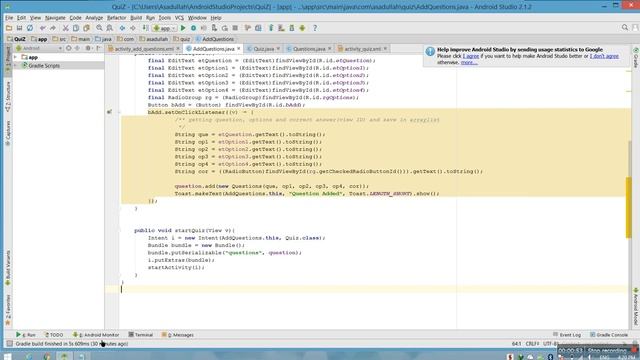Open Find with the magnifier icon

(x=99, y=28)
